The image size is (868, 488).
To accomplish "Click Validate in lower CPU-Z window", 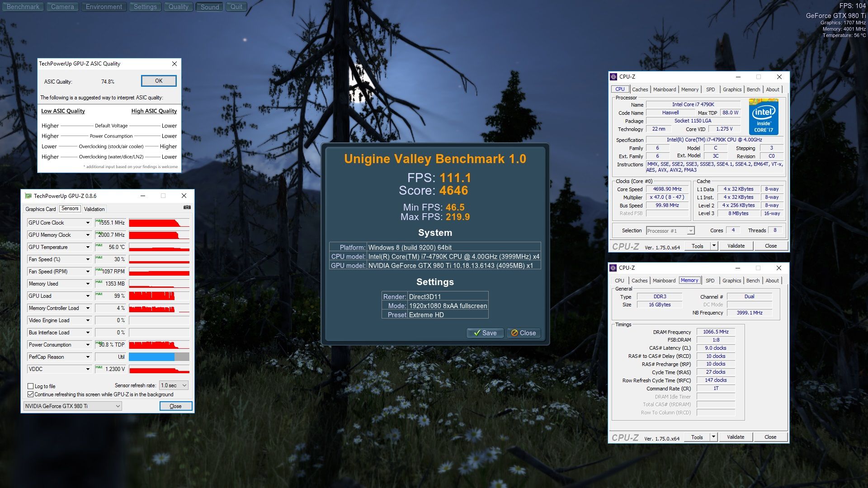I will tap(736, 437).
